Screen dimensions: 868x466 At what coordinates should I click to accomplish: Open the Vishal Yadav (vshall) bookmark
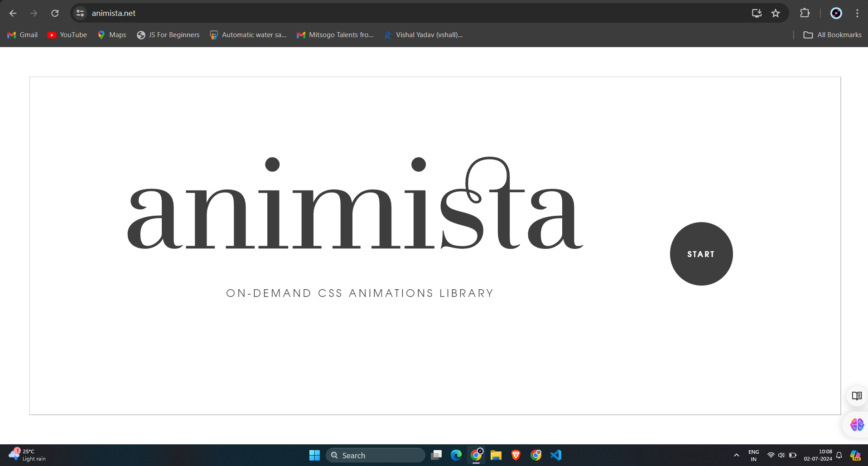point(423,35)
